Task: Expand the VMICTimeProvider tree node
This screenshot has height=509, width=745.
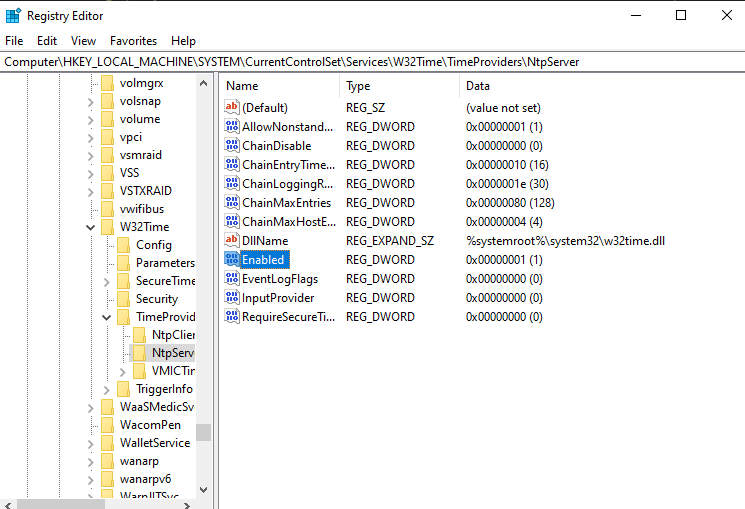Action: pyautogui.click(x=123, y=371)
